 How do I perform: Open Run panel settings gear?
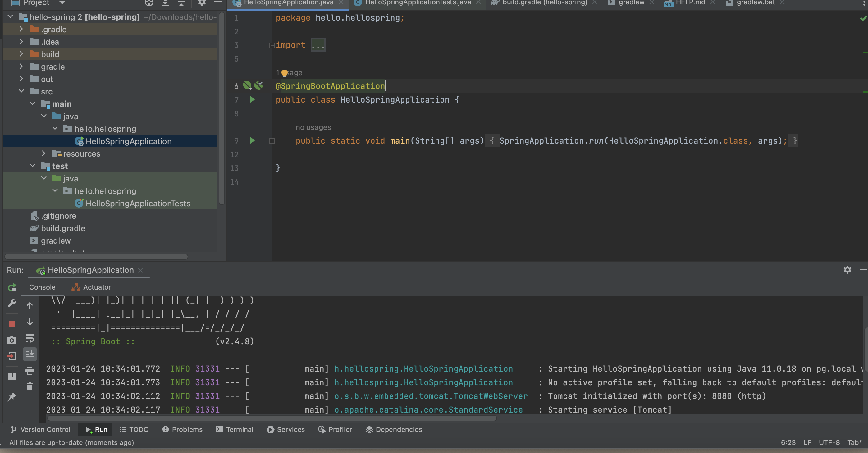click(847, 270)
